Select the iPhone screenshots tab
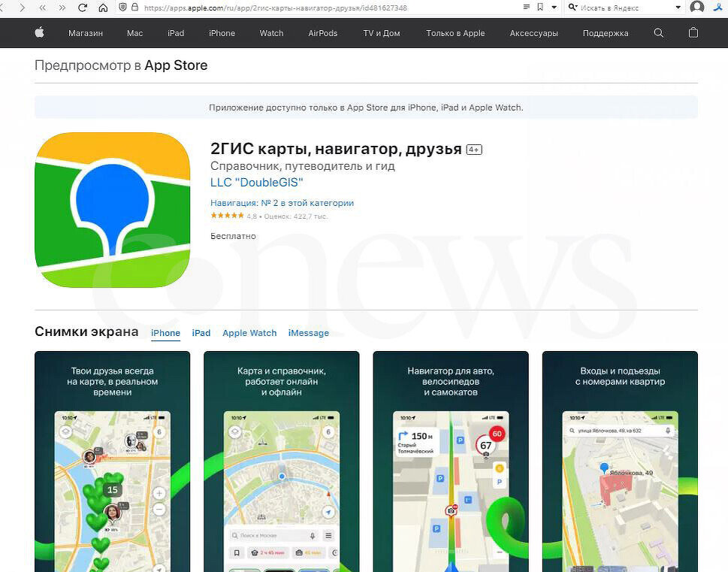728x572 pixels. pos(165,333)
